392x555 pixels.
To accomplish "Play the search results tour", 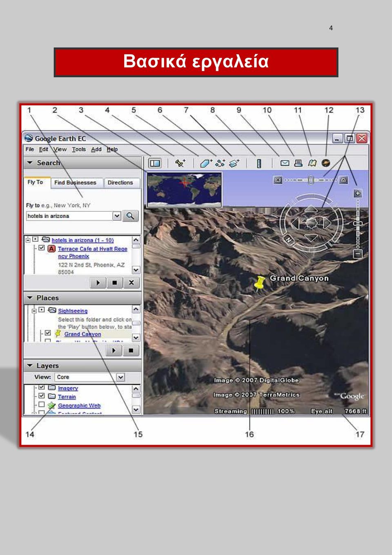I will (x=98, y=282).
